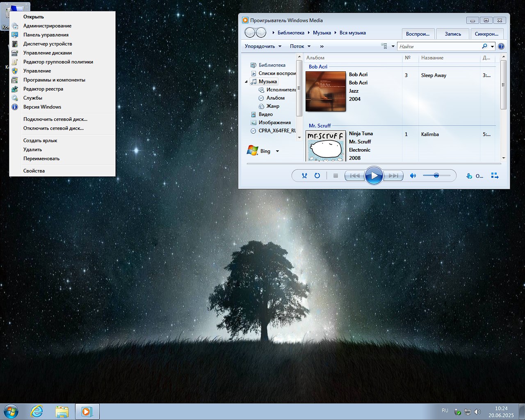Click the Stop playback button

pyautogui.click(x=336, y=176)
